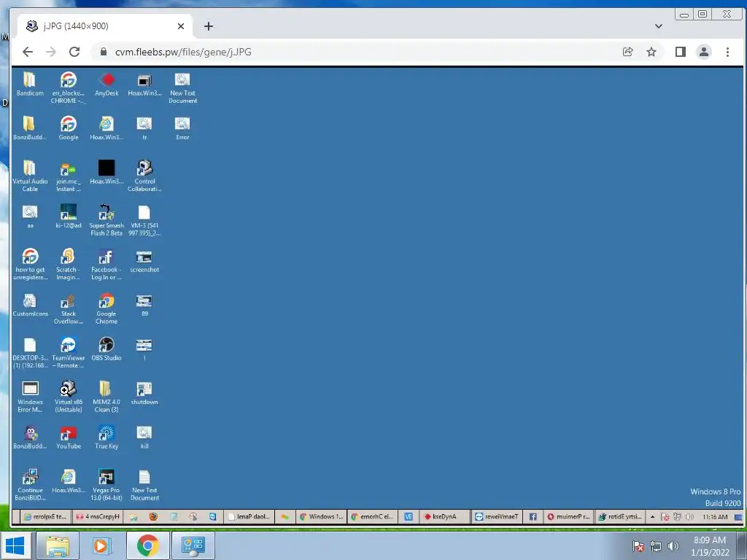Image resolution: width=747 pixels, height=560 pixels.
Task: Click the rotidE yrtsi... taskbar item
Action: (620, 517)
